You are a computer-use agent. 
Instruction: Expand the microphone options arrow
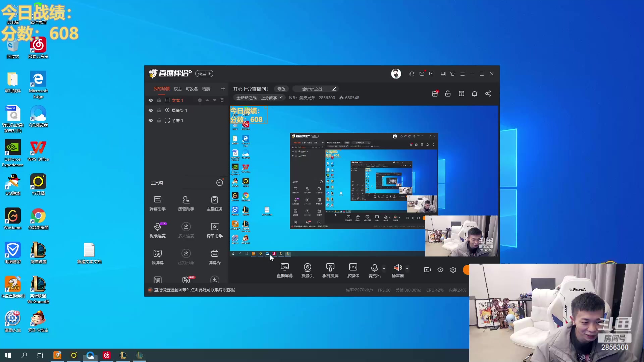point(384,268)
